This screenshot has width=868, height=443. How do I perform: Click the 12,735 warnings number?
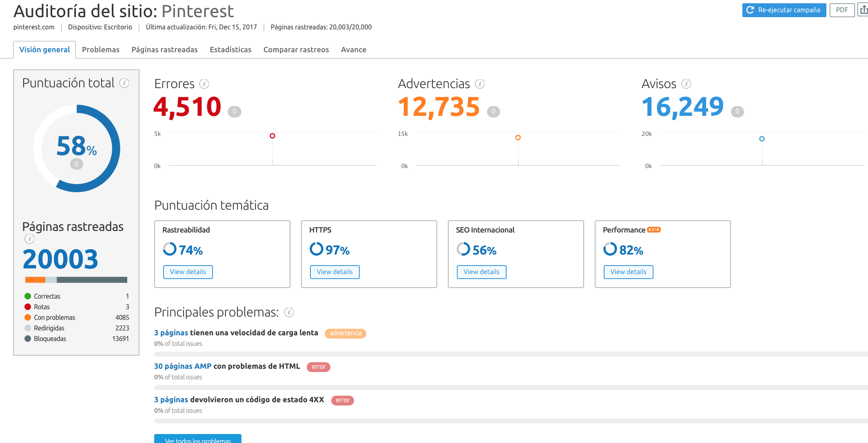pos(439,107)
